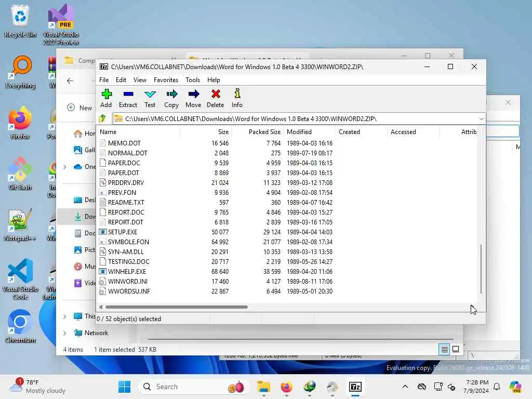Viewport: 532px width, 399px height.
Task: Open File Explorer from taskbar
Action: coord(263,387)
